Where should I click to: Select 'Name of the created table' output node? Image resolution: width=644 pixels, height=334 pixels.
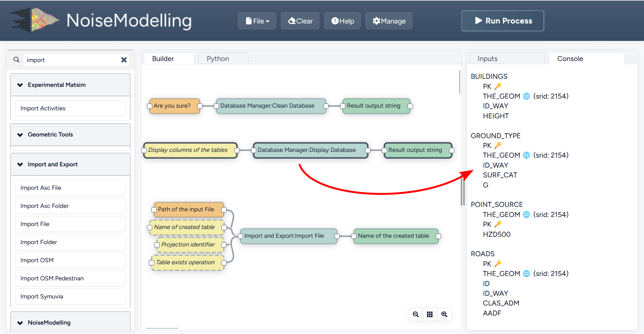click(396, 236)
